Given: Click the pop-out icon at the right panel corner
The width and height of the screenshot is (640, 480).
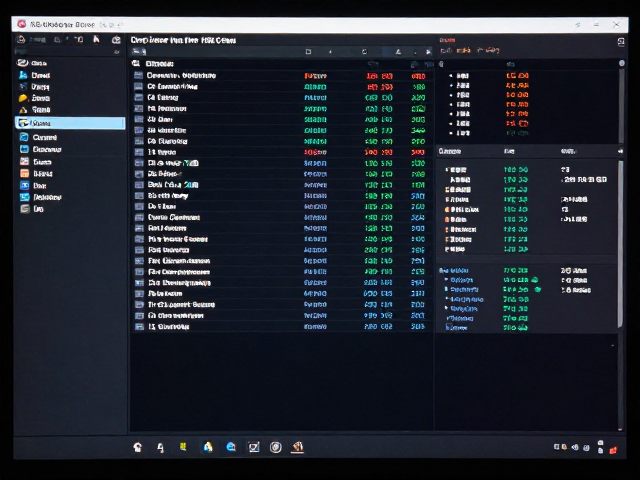Looking at the screenshot, I should [621, 42].
